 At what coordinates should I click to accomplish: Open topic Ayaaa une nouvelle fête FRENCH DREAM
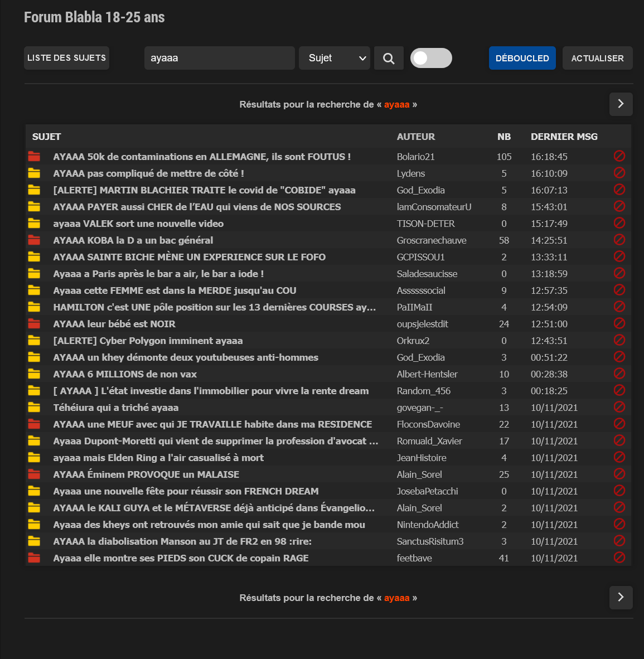tap(186, 491)
